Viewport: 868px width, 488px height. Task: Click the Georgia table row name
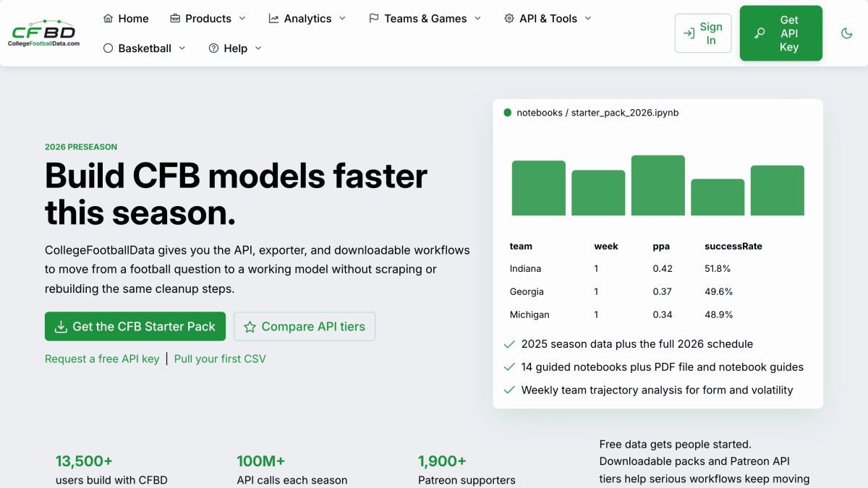point(527,291)
